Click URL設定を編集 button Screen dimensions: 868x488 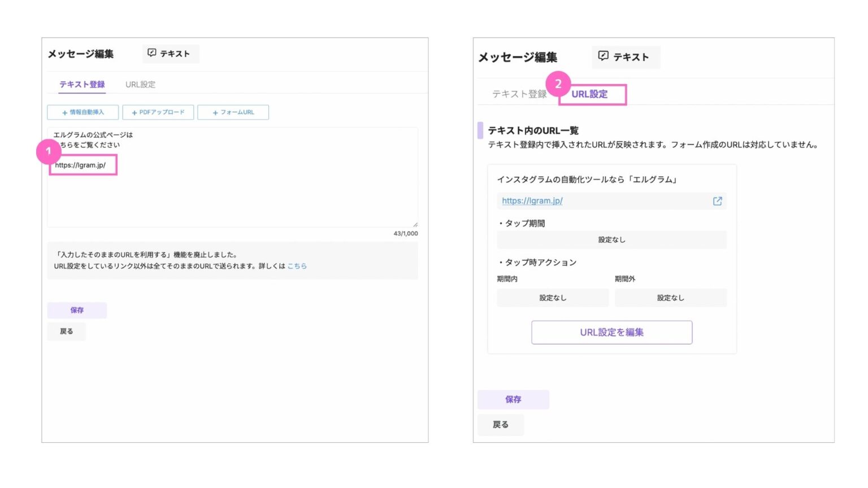tap(611, 333)
